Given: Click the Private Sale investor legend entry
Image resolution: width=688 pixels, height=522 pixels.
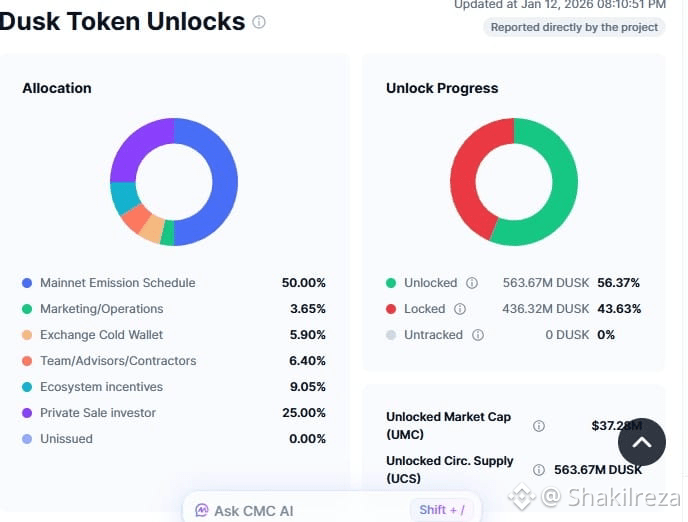Looking at the screenshot, I should [x=98, y=413].
